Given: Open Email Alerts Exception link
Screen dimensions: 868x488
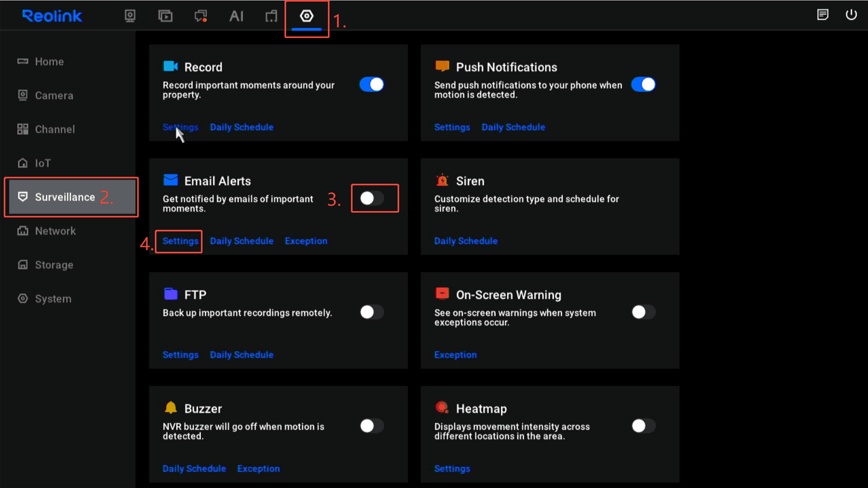Looking at the screenshot, I should coord(306,241).
